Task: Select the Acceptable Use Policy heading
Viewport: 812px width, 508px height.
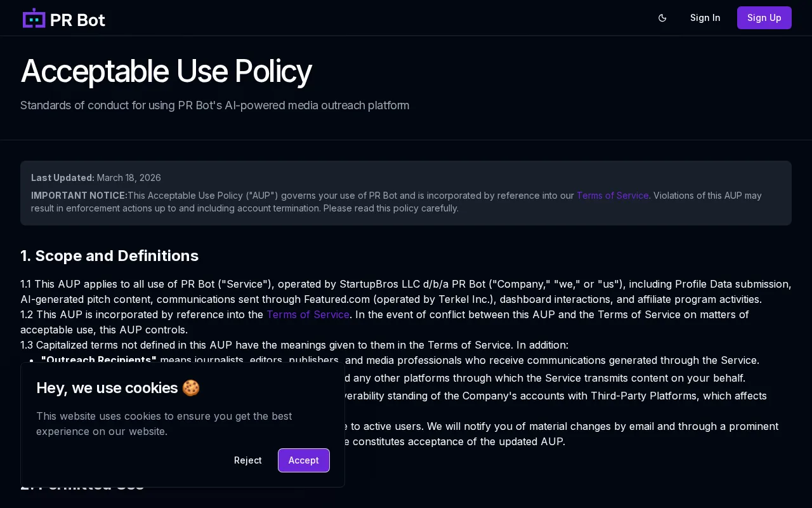Action: point(166,71)
